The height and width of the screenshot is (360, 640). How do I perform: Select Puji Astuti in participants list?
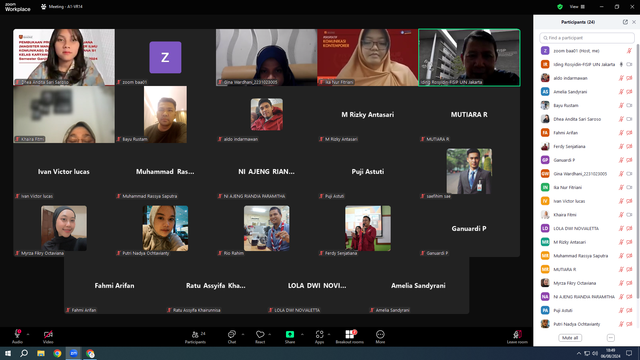(586, 310)
